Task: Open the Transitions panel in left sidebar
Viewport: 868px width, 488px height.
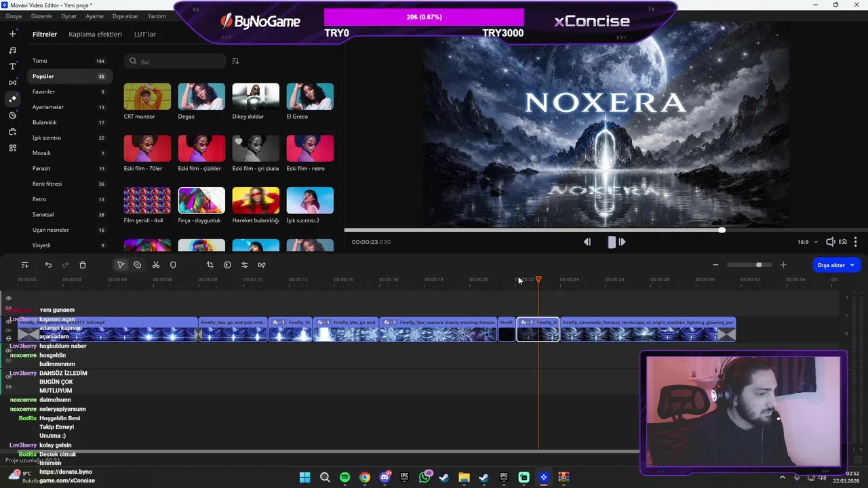Action: point(13,83)
